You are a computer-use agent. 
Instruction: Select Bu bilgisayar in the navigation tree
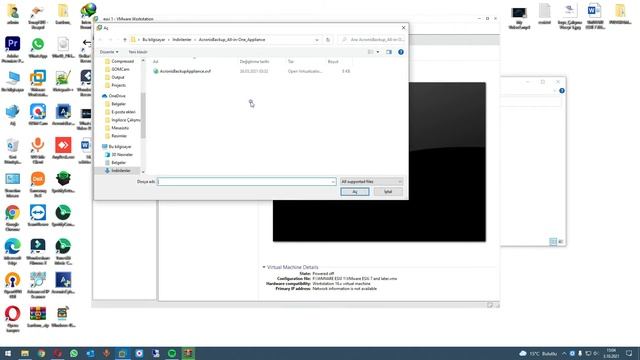pyautogui.click(x=120, y=146)
